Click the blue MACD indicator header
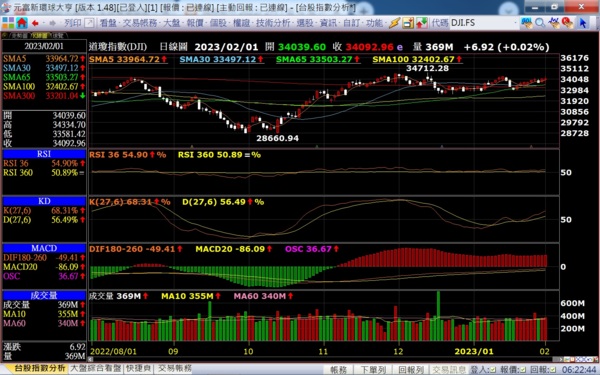Screen dimensions: 600x375 pyautogui.click(x=44, y=248)
